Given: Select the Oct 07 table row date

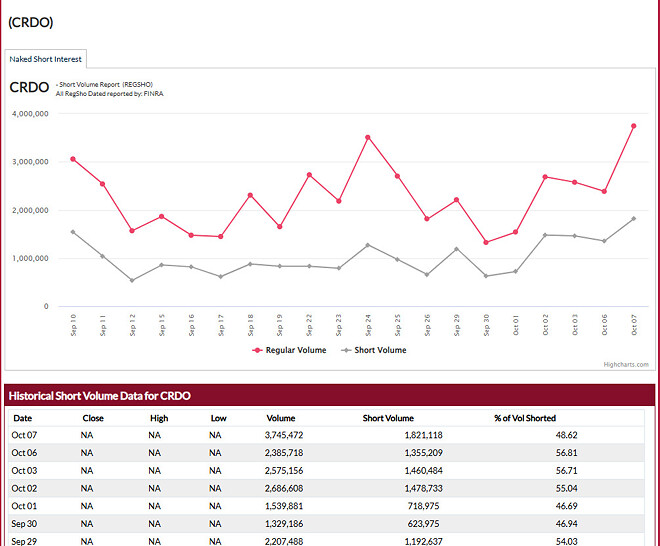Looking at the screenshot, I should click(25, 435).
